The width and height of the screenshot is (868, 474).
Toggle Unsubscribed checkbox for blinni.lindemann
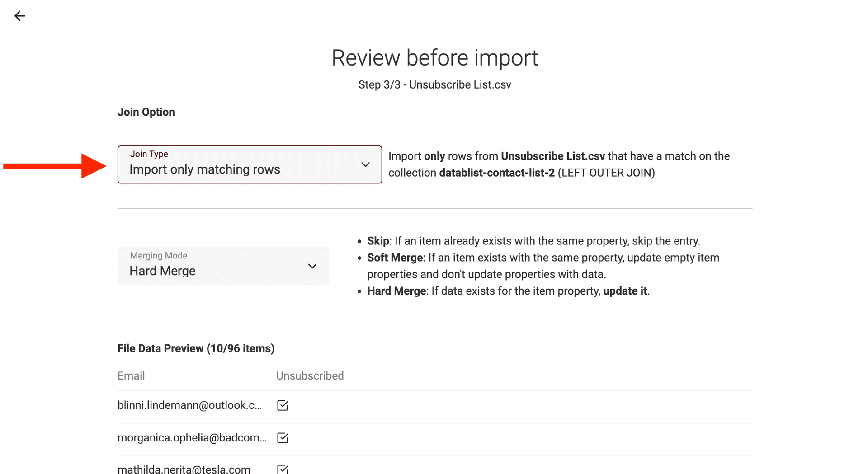283,405
